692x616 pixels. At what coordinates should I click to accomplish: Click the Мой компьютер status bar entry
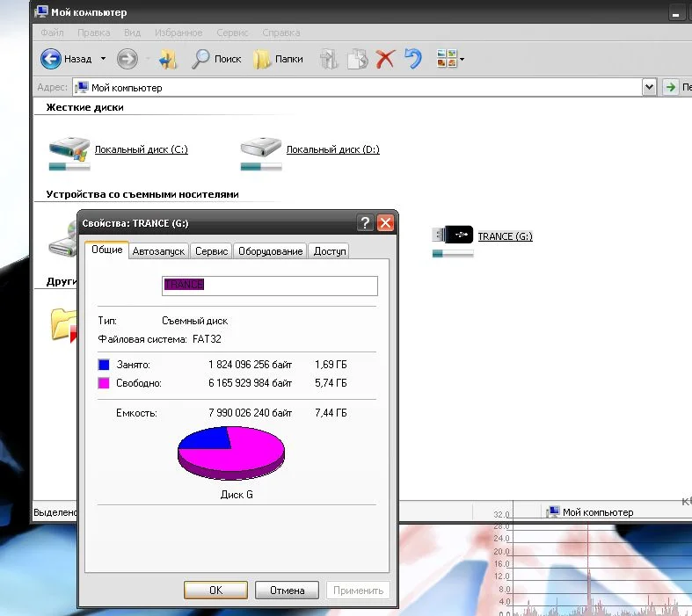click(x=590, y=512)
